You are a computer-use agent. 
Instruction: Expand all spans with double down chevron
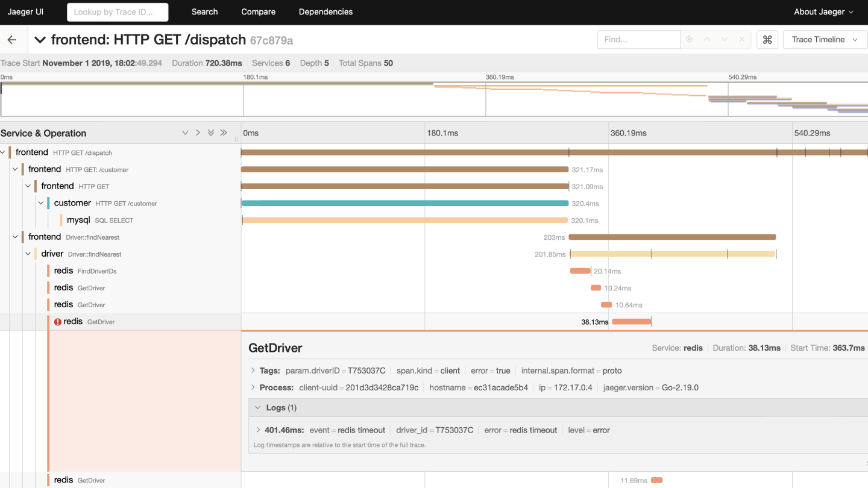click(x=211, y=133)
